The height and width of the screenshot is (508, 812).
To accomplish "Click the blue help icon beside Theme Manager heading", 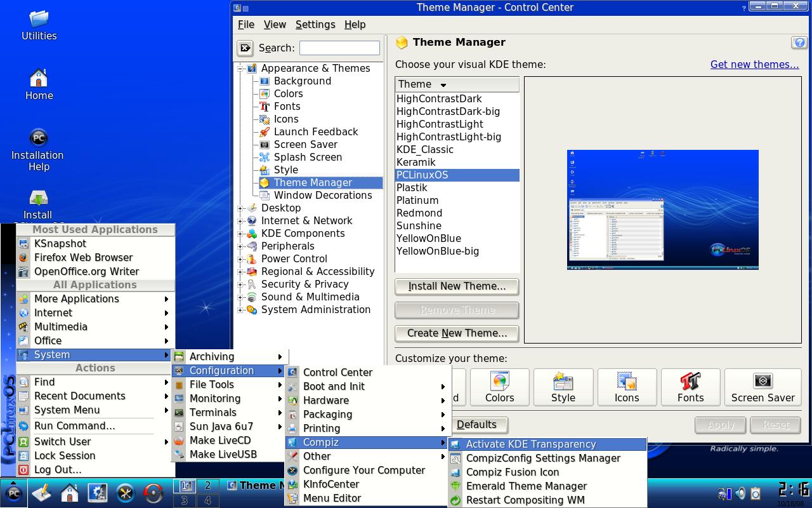I will tap(799, 43).
